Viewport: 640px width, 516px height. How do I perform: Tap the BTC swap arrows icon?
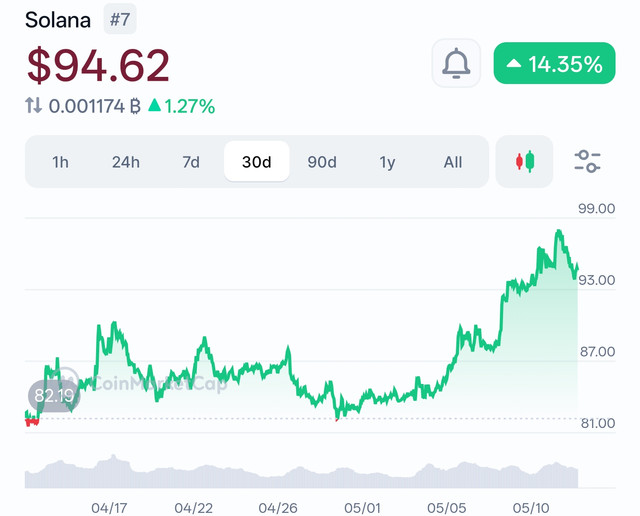click(x=33, y=105)
